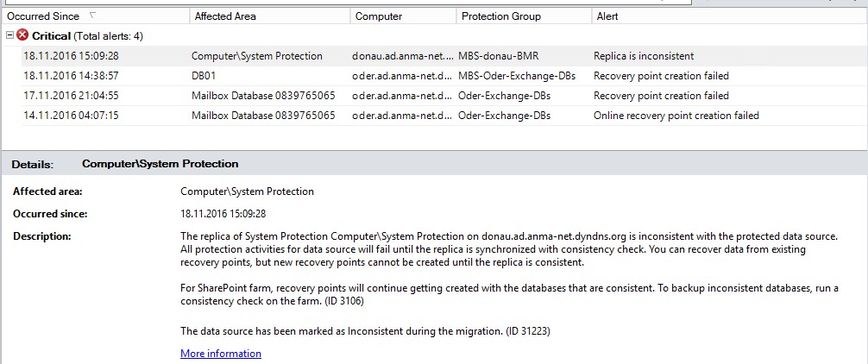Open the More information link
The height and width of the screenshot is (364, 868).
point(221,354)
